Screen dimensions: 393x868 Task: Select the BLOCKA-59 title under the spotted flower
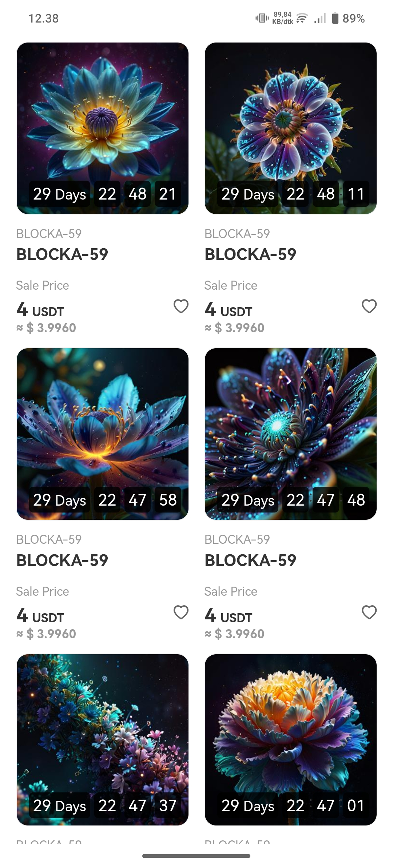(x=250, y=254)
